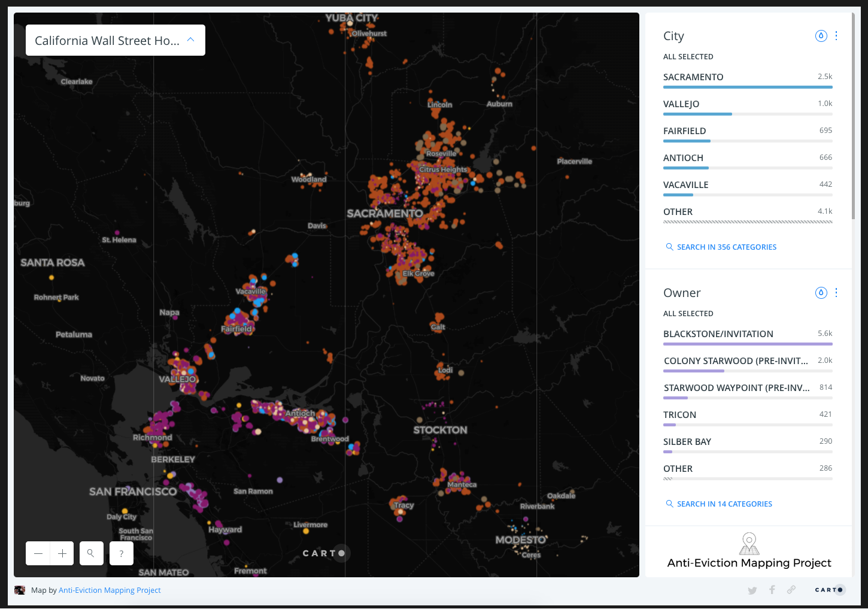
Task: Click Fairfield label on the map
Action: 236,329
